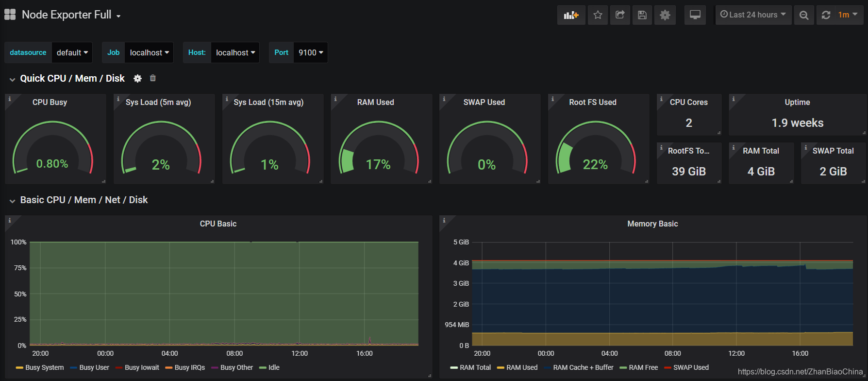Open the Sys Load (5m avg) panel menu
This screenshot has width=868, height=381.
158,102
